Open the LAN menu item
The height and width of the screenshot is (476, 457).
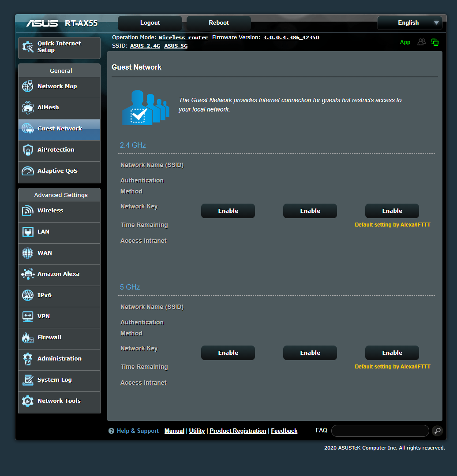coord(59,233)
